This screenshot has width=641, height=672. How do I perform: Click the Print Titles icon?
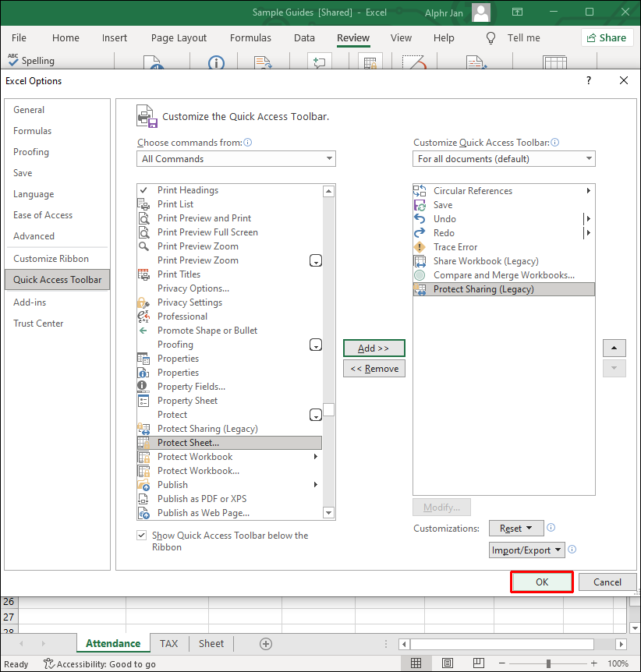click(x=143, y=274)
